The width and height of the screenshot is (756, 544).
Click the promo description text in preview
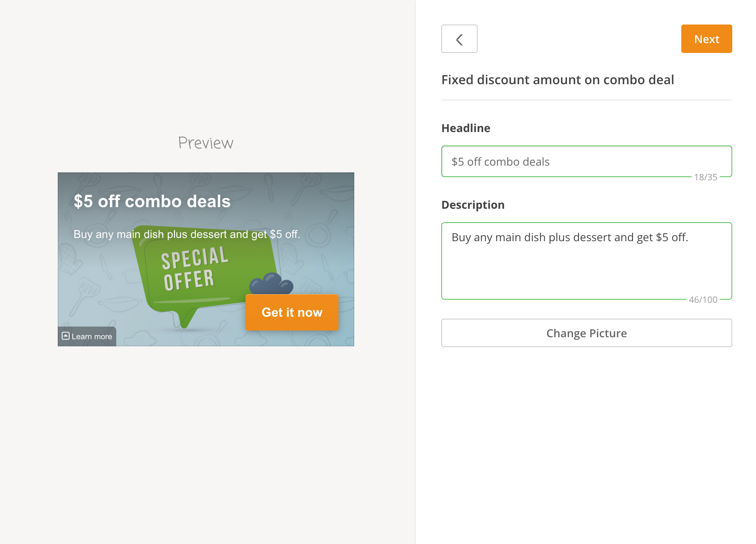tap(187, 234)
